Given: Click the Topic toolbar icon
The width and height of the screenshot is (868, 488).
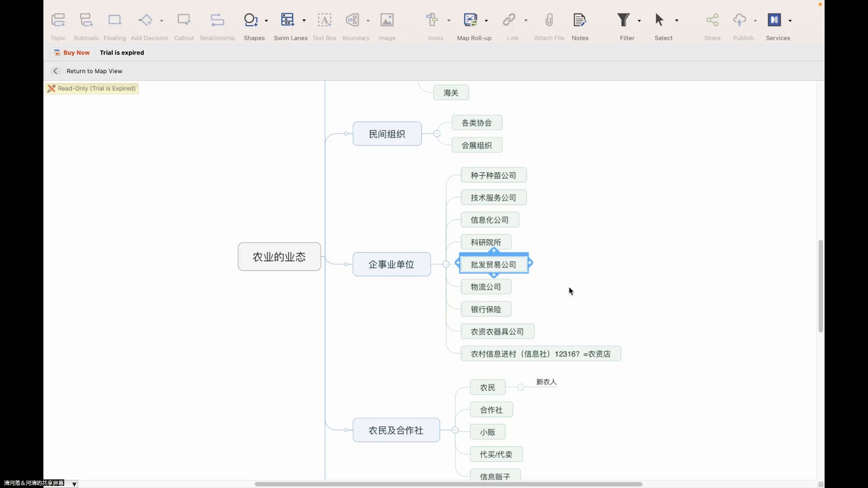Looking at the screenshot, I should click(x=58, y=20).
